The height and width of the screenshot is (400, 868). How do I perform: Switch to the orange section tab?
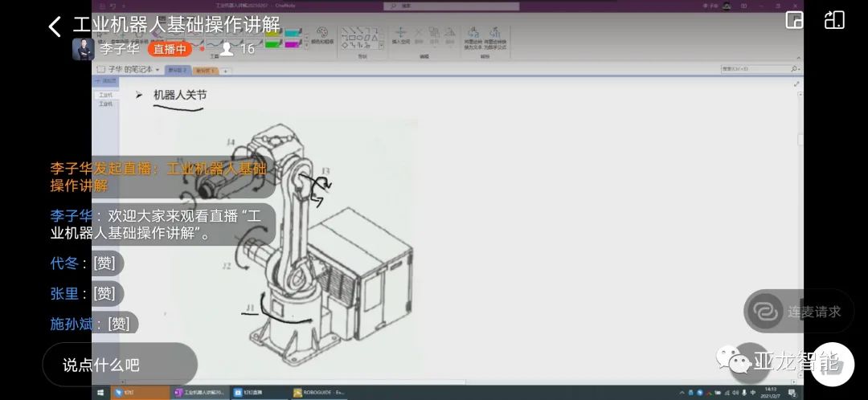coord(206,70)
